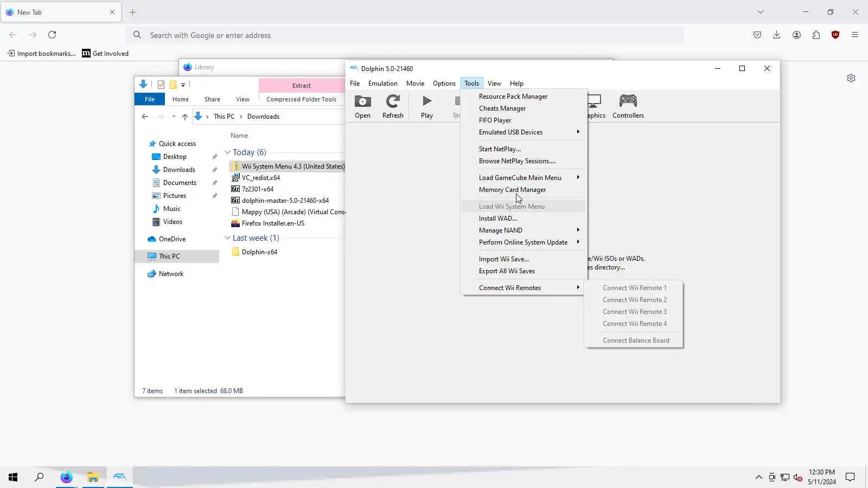Viewport: 868px width, 488px height.
Task: Expand Perform Online System Update submenu
Action: [524, 242]
